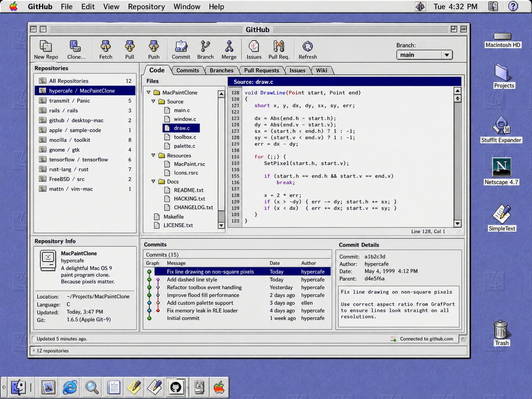This screenshot has width=532, height=399.
Task: Open SimpleText desktop icon
Action: click(501, 214)
